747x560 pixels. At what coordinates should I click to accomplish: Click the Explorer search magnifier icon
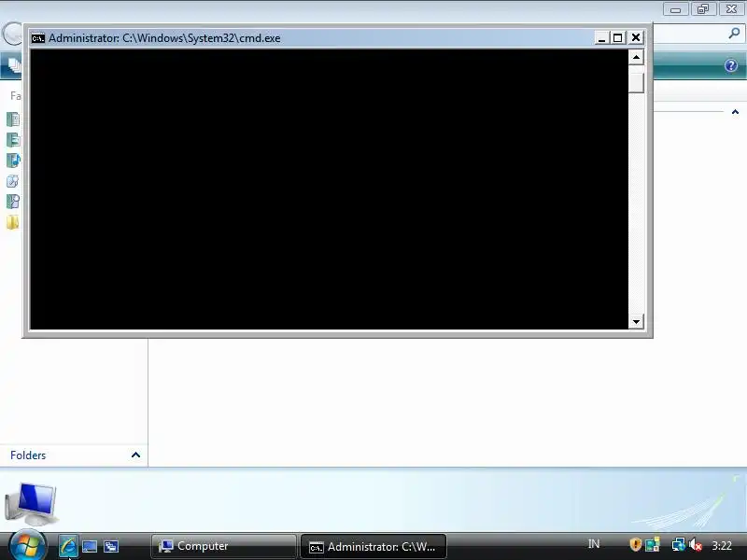point(734,33)
